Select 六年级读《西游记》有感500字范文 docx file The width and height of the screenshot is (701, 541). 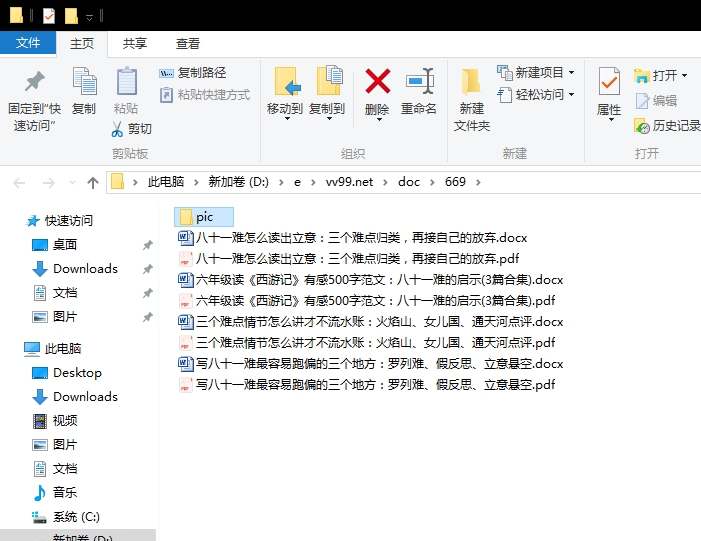pos(371,279)
